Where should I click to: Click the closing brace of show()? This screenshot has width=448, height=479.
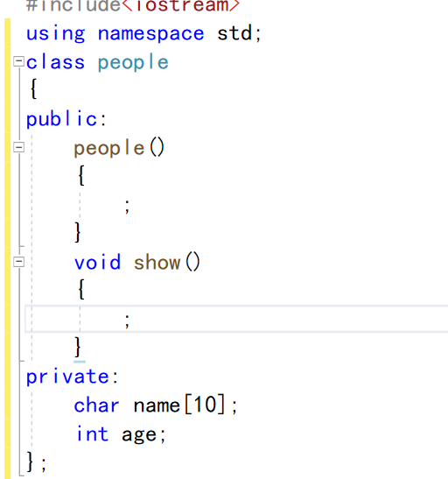pos(78,347)
